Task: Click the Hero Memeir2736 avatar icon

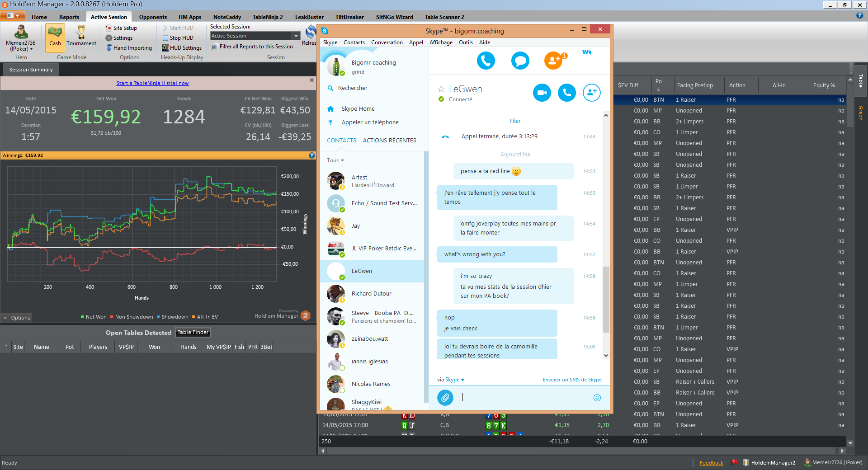Action: (21, 32)
